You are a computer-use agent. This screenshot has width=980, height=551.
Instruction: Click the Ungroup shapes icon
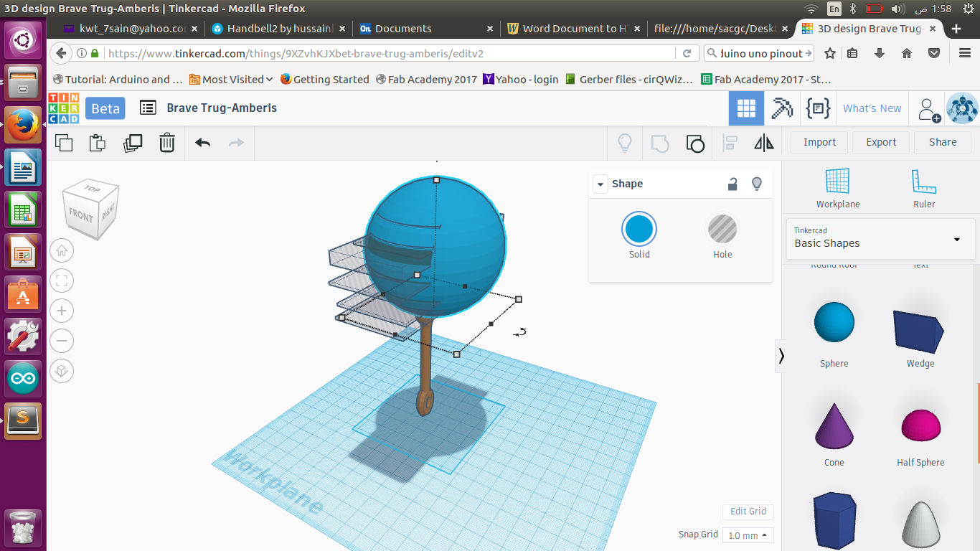[695, 143]
